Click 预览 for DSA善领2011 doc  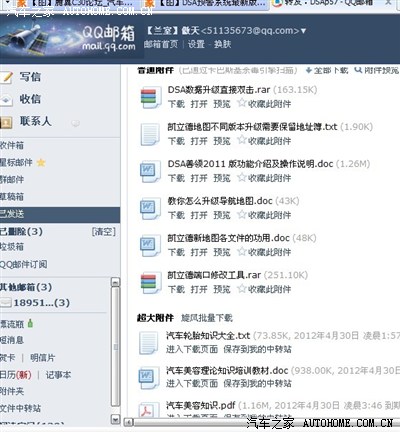click(222, 178)
